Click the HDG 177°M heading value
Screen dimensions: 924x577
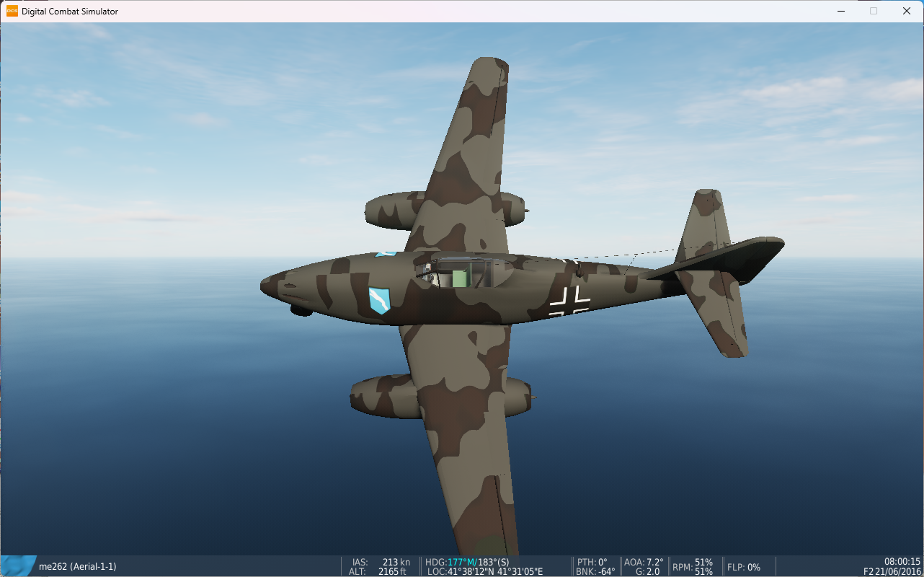[460, 562]
